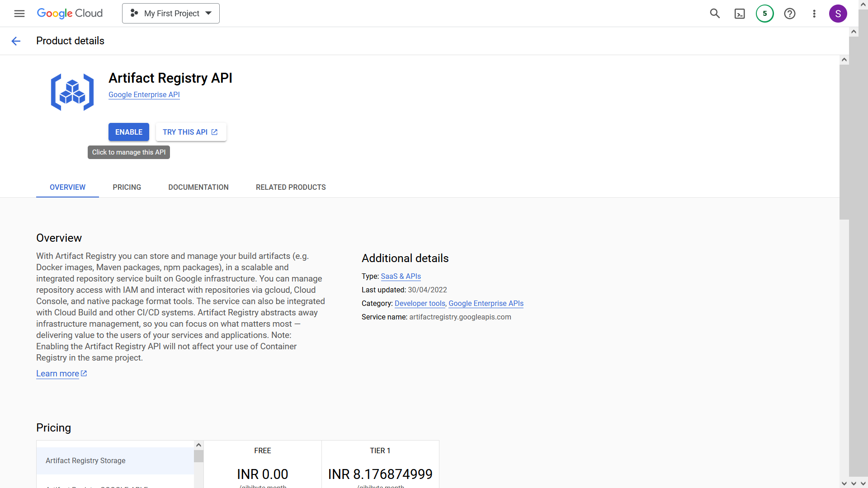Open the SaaS & APIs type link
868x488 pixels.
tap(401, 276)
